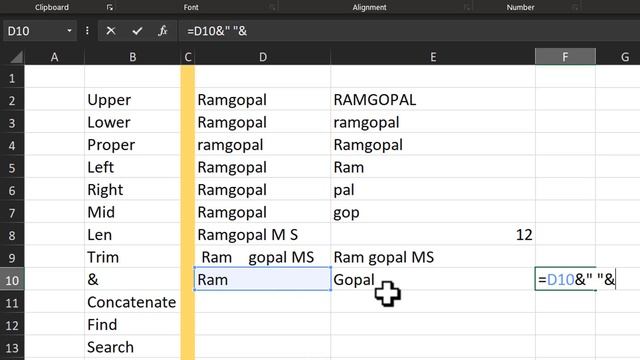640x360 pixels.
Task: Click untrimmed 'Ram gopal MS' cell
Action: pos(263,257)
